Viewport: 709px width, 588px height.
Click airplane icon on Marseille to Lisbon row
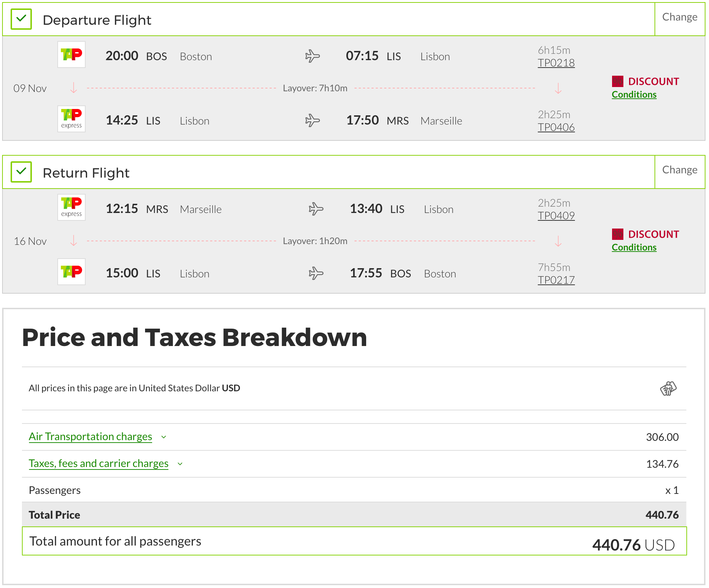pyautogui.click(x=316, y=209)
